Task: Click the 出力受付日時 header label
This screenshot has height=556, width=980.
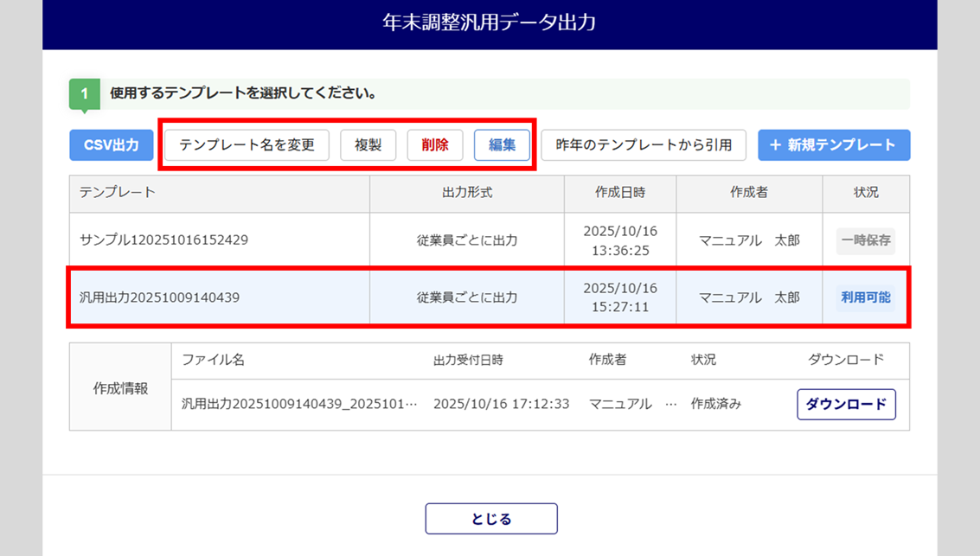Action: coord(468,360)
